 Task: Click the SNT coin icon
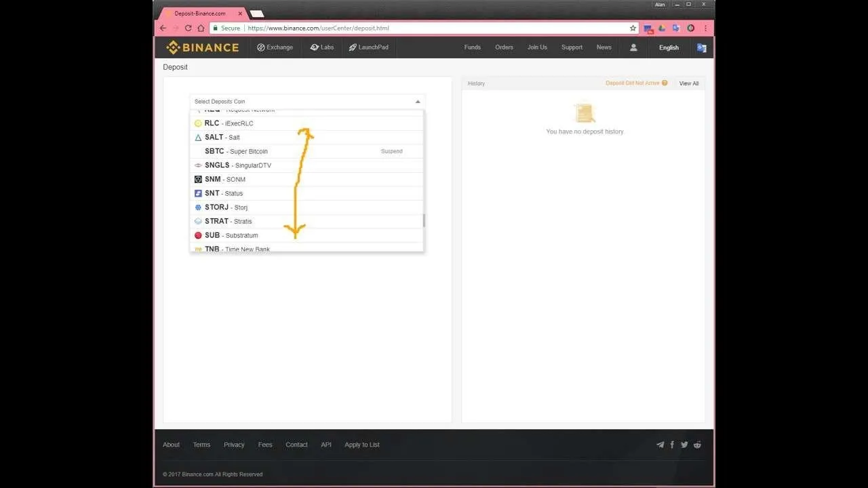pos(198,193)
